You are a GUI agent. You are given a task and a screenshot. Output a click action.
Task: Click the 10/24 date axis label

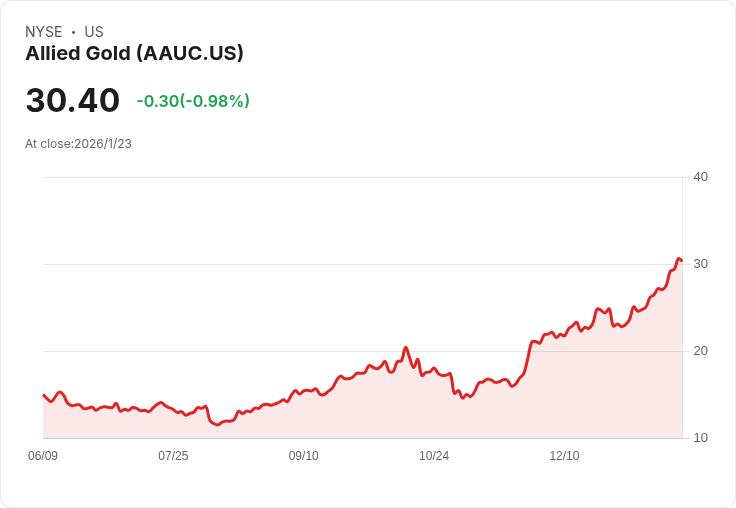434,456
